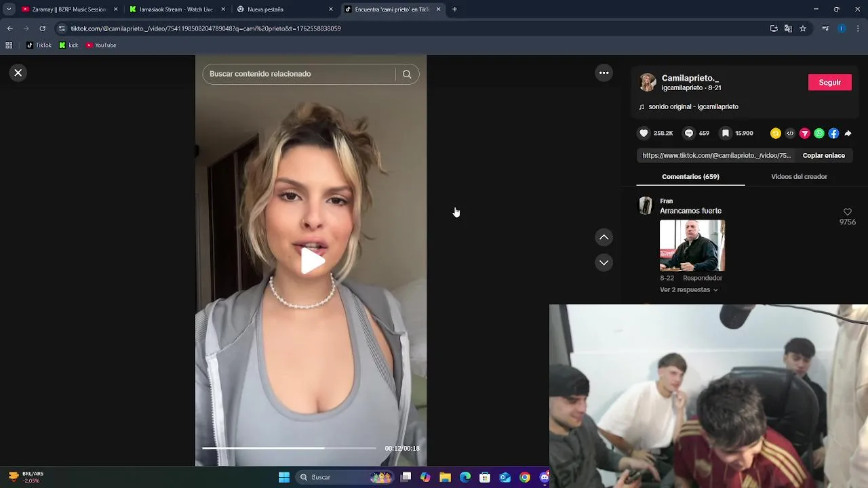This screenshot has height=488, width=868.
Task: Open the Windows Start menu
Action: pos(284,477)
